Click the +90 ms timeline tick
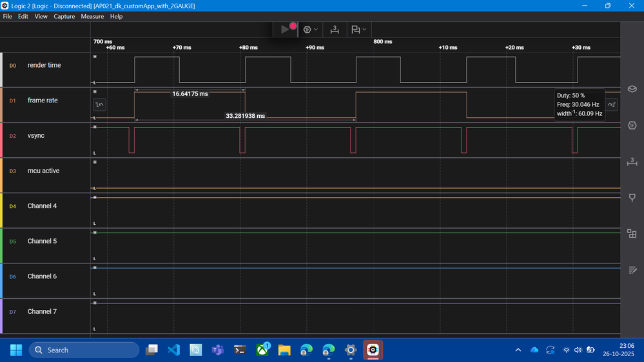The image size is (644, 362). tap(315, 48)
